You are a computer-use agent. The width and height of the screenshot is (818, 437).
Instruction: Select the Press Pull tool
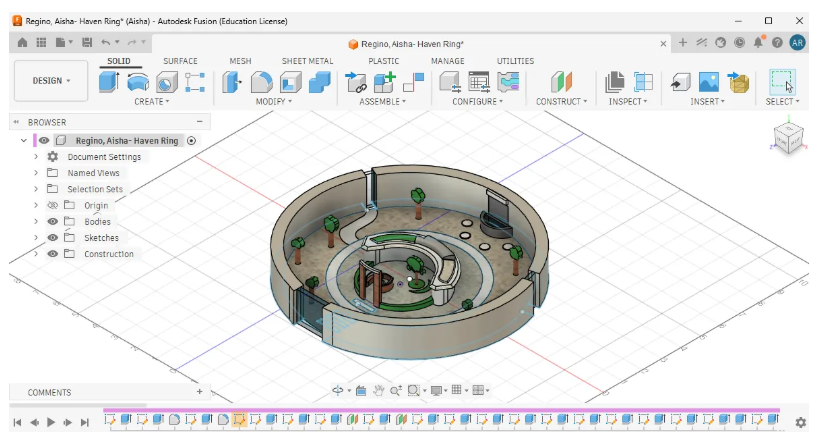click(x=232, y=82)
